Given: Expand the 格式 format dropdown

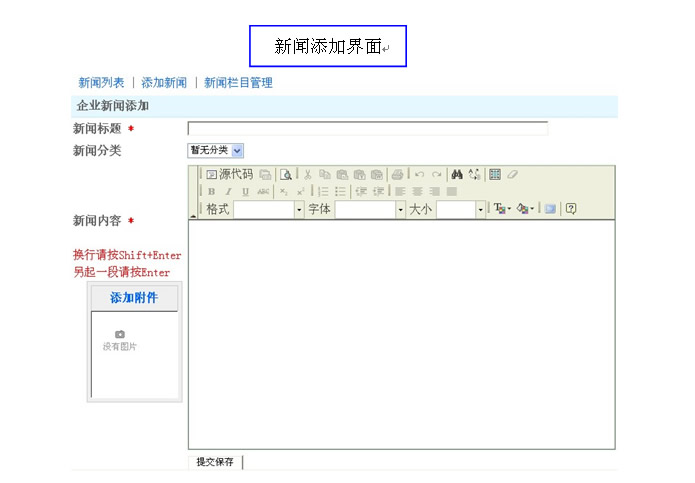Looking at the screenshot, I should (299, 209).
